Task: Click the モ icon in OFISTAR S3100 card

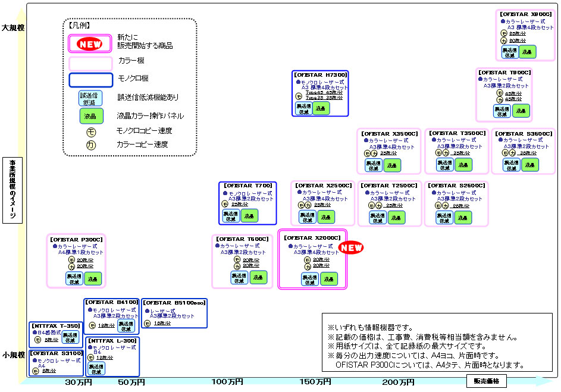Action: [36, 371]
